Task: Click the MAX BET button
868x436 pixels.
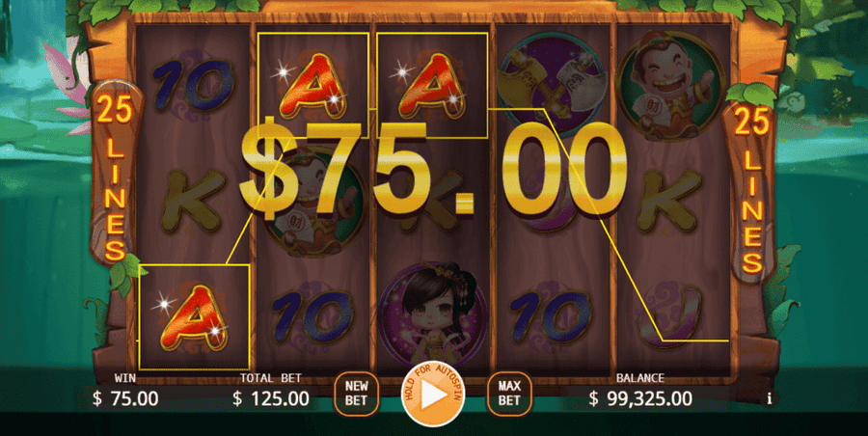Action: (509, 394)
